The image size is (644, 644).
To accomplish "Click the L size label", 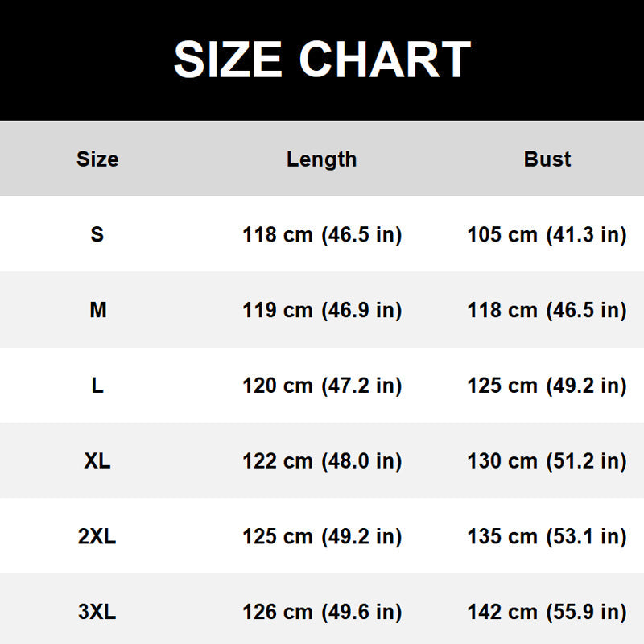I will click(x=97, y=386).
